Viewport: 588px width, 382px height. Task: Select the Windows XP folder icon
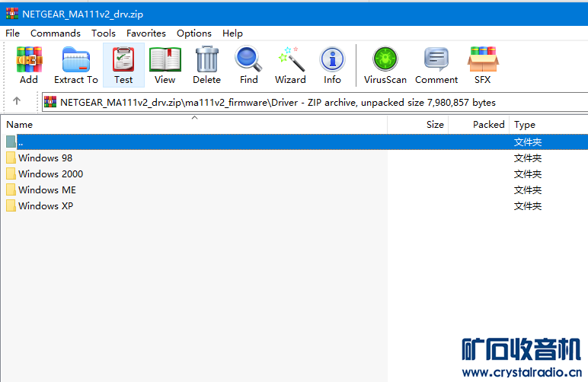click(11, 205)
